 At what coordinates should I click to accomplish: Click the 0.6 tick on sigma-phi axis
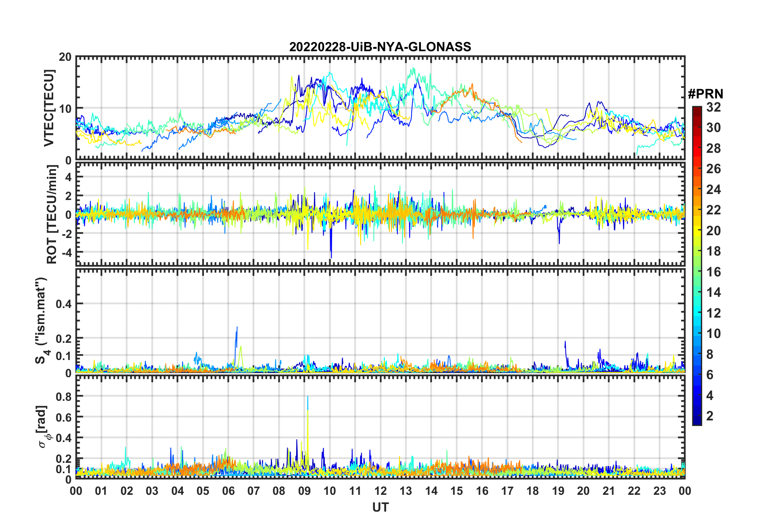coord(64,417)
